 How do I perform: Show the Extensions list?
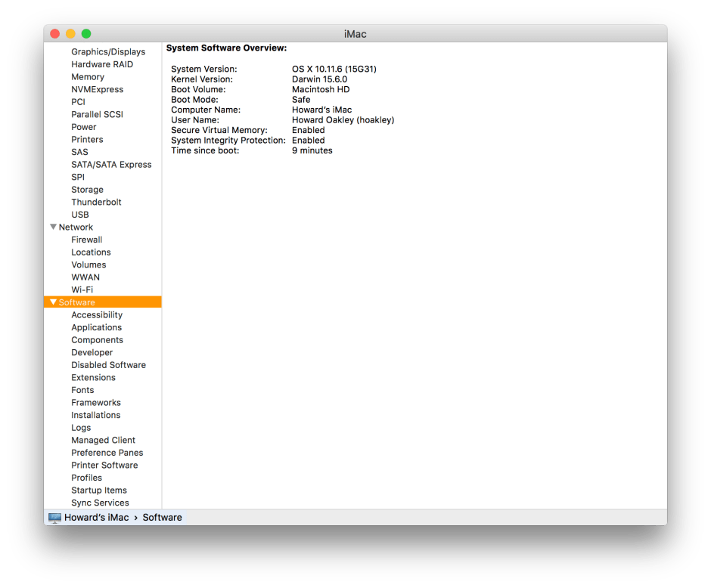pos(93,378)
